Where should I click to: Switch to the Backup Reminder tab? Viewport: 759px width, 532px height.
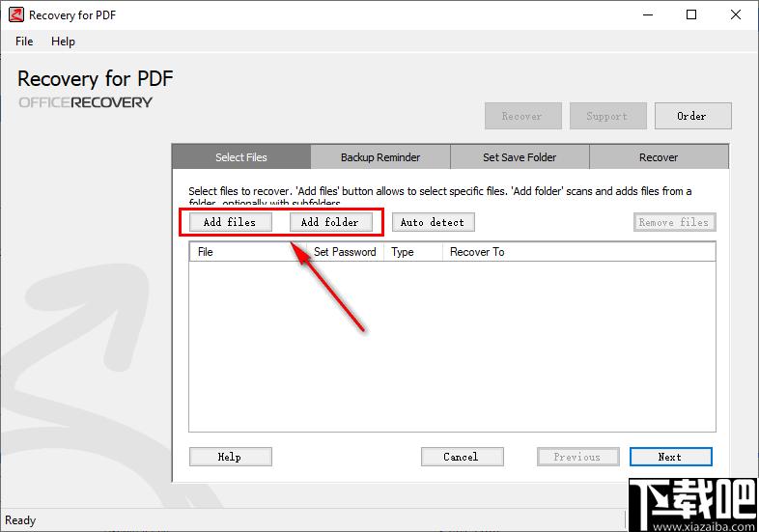point(380,156)
